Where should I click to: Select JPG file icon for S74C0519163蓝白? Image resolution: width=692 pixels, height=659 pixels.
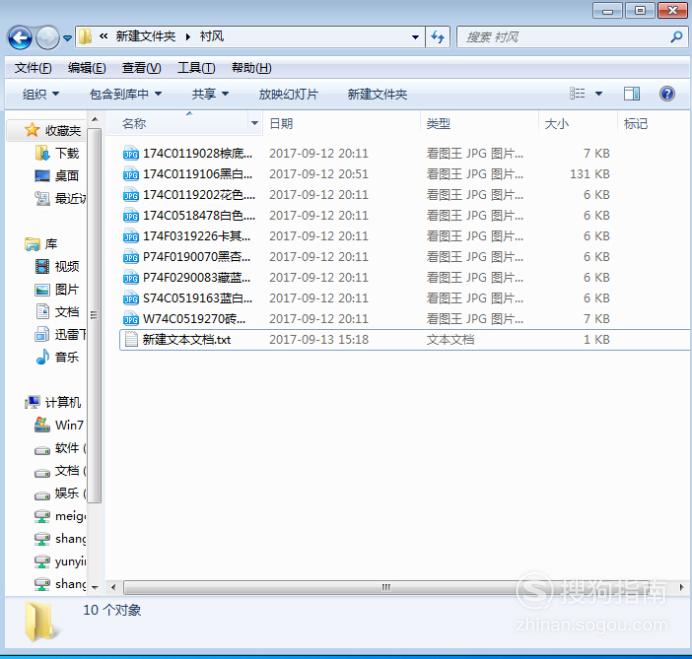click(x=131, y=298)
